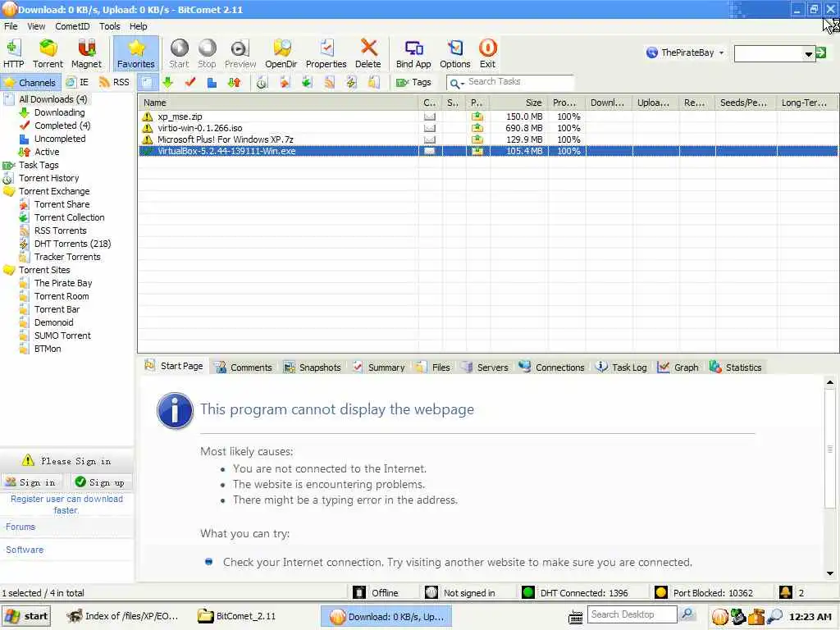Click the Sign in button
Image resolution: width=840 pixels, height=630 pixels.
31,482
